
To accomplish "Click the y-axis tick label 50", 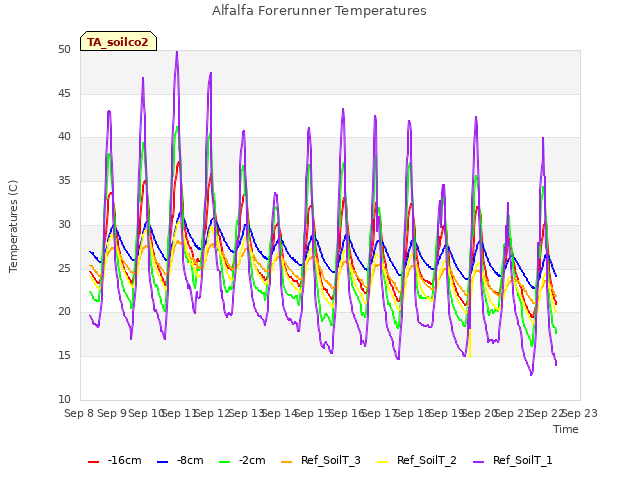I will coord(64,50).
